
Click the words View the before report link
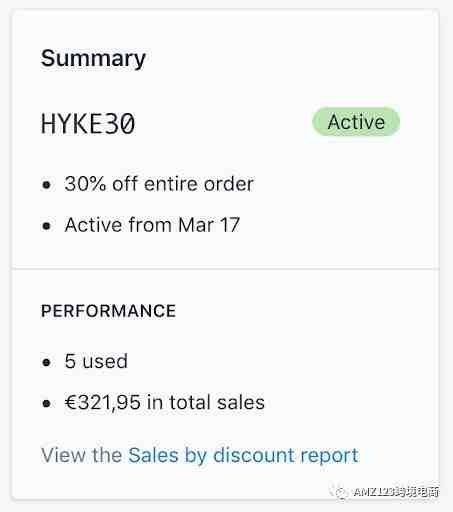81,455
